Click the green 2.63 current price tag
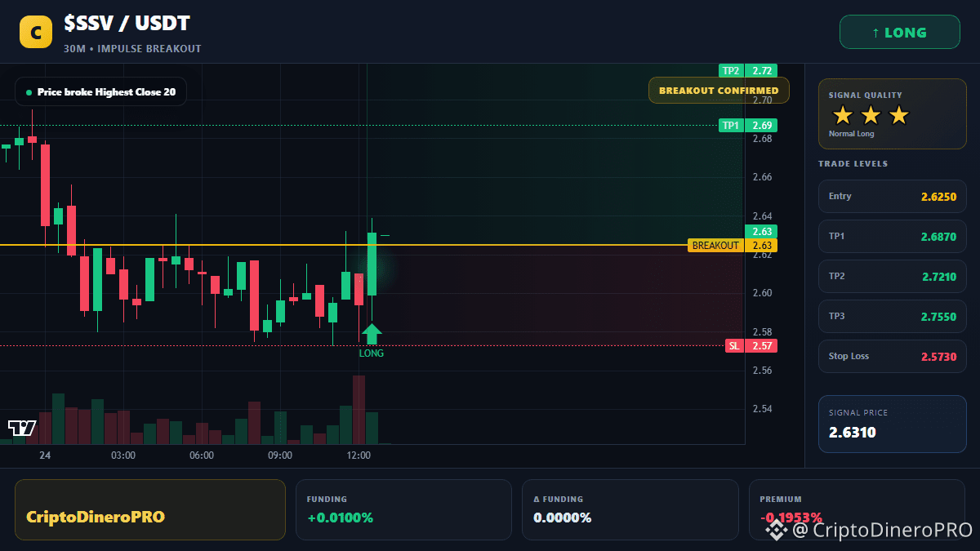Screen dimensions: 980x551 [x=760, y=231]
